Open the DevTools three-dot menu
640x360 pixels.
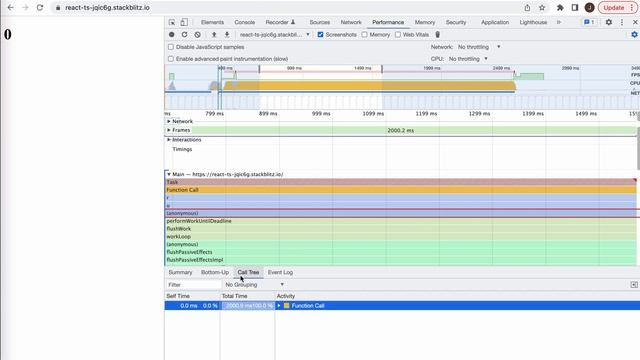(x=622, y=22)
